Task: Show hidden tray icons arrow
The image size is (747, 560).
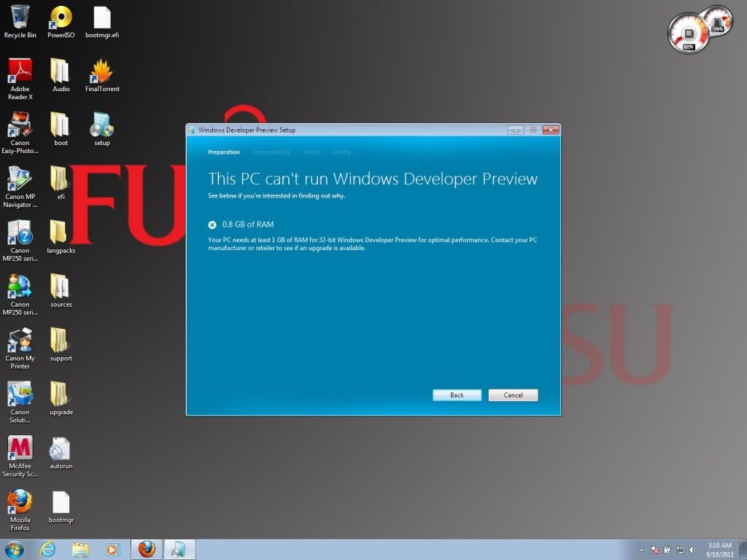Action: coord(641,550)
